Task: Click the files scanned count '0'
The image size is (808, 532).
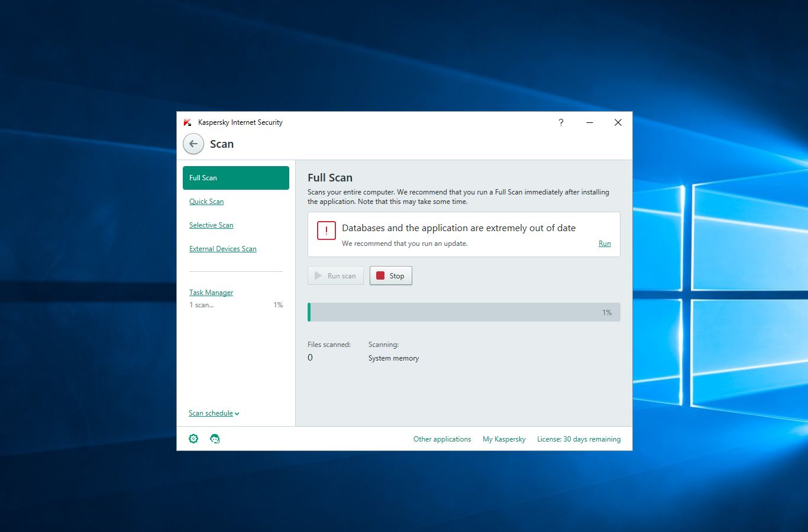Action: pyautogui.click(x=310, y=358)
